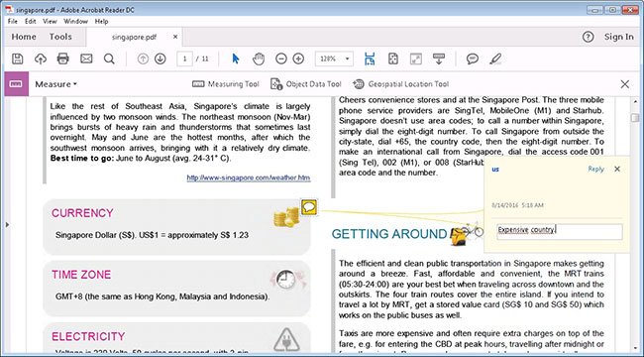This screenshot has width=644, height=357.
Task: Open the www-singapore.com weather link
Action: point(249,178)
